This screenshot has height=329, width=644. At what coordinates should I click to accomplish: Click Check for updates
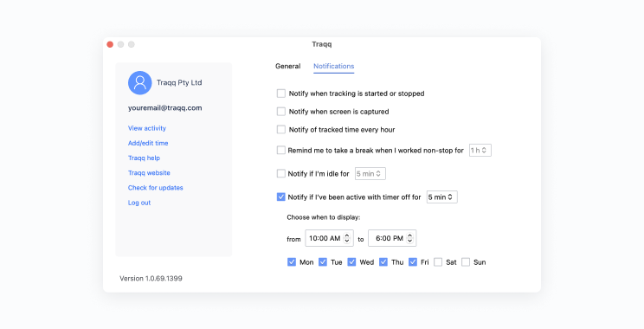pos(155,188)
